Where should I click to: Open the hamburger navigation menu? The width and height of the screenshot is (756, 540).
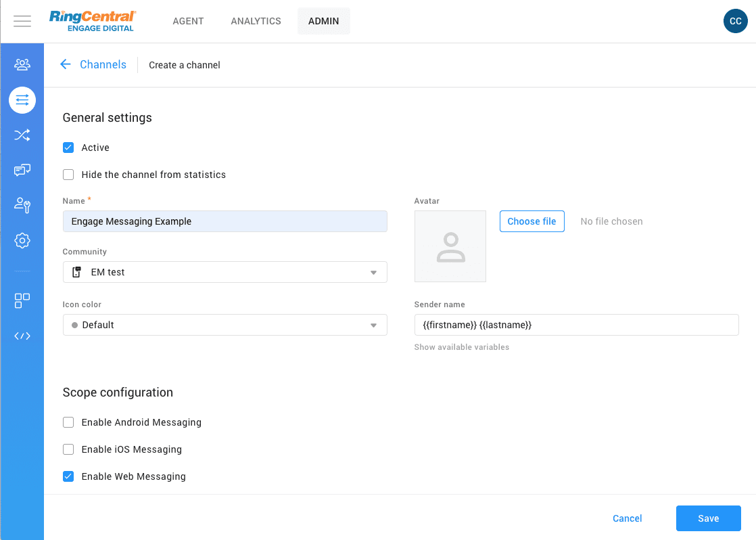(22, 21)
